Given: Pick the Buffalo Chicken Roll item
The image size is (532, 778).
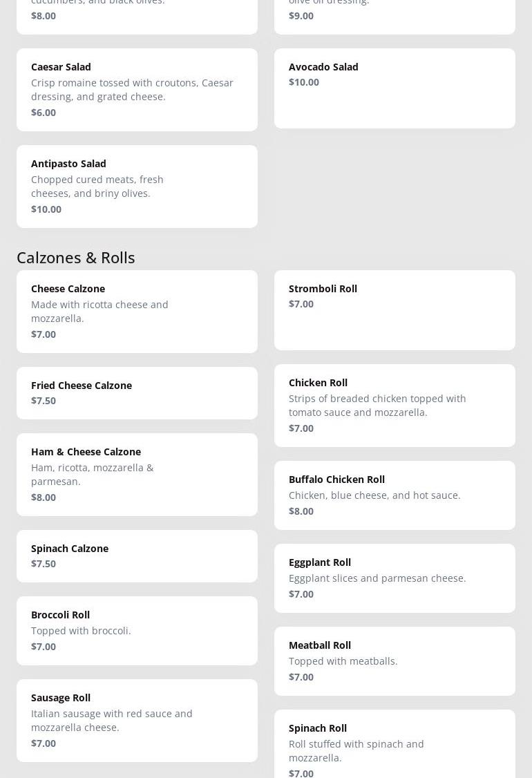Looking at the screenshot, I should (395, 495).
